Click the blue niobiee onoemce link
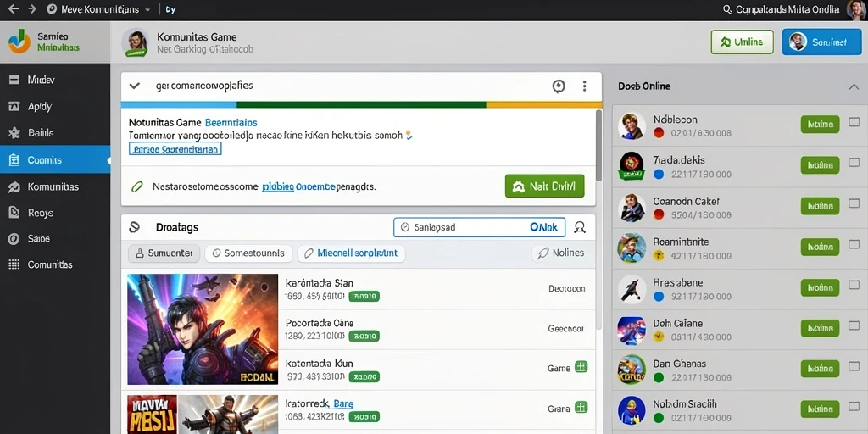868x434 pixels. (x=299, y=187)
